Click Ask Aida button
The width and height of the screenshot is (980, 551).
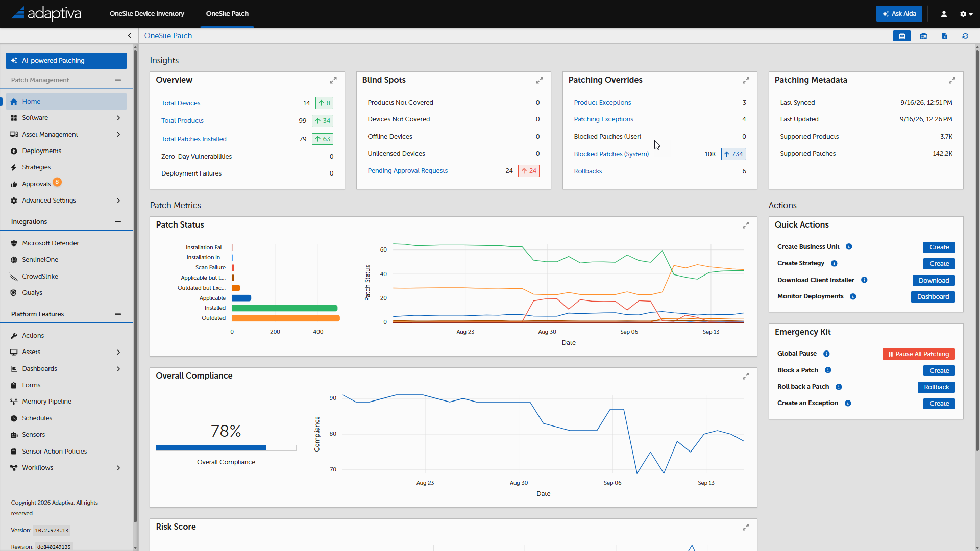click(899, 14)
